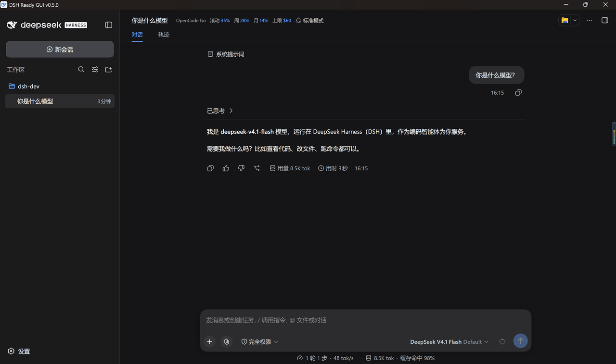Open the DeepSeek V4.1 Flash model selector

click(449, 342)
